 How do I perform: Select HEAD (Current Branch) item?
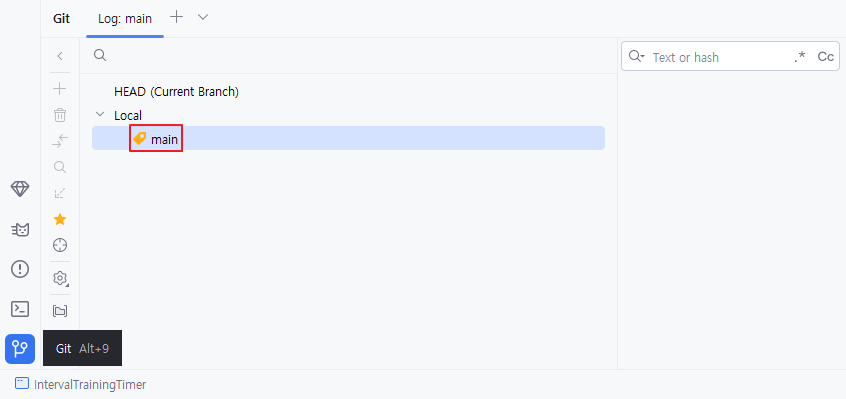tap(176, 92)
